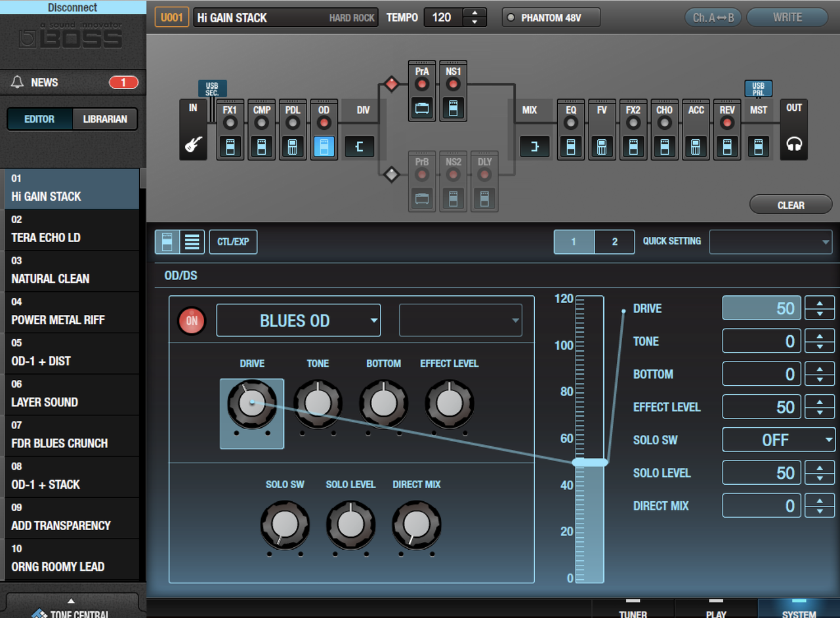Select the NS2 noise suppressor icon
840x618 pixels.
pyautogui.click(x=453, y=198)
